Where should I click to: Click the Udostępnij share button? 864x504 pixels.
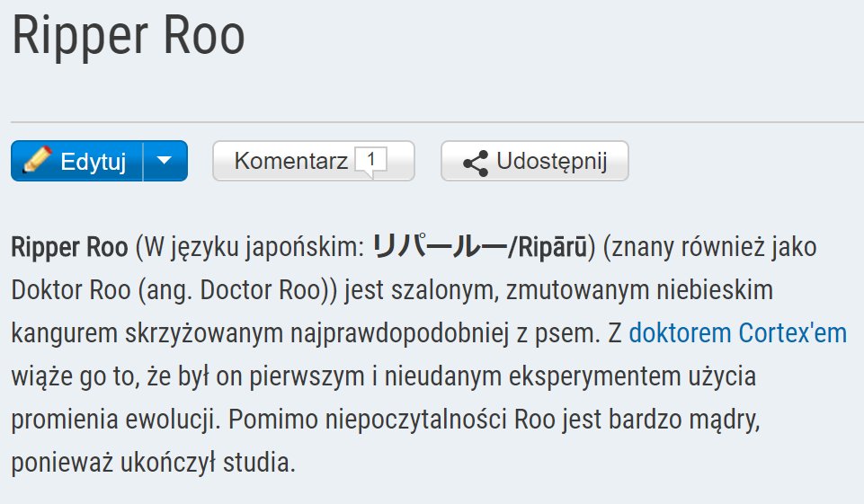point(534,161)
